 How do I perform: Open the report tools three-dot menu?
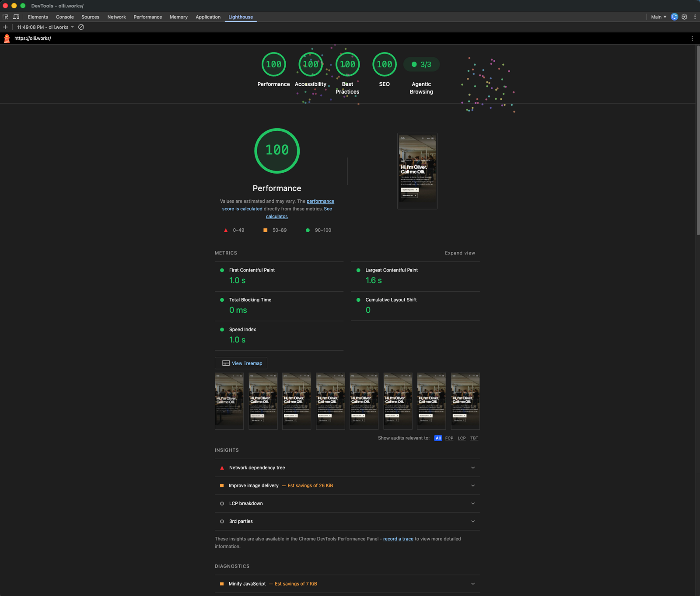[x=692, y=38]
